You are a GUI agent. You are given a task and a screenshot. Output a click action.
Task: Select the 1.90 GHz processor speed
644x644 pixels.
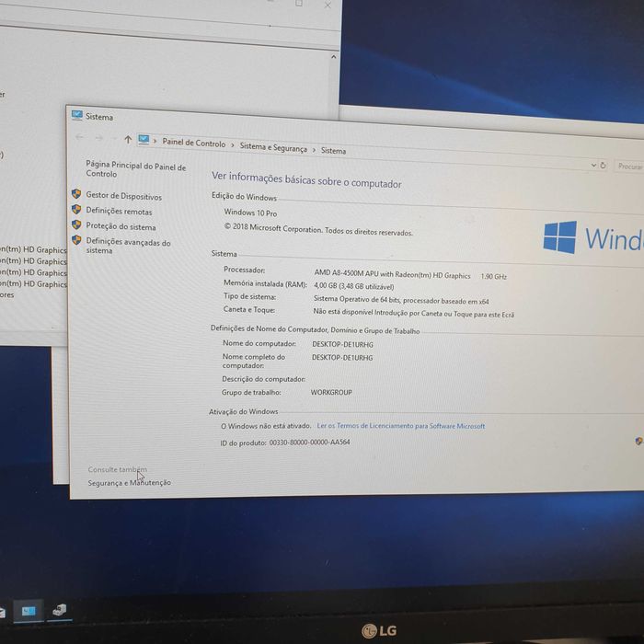(494, 276)
